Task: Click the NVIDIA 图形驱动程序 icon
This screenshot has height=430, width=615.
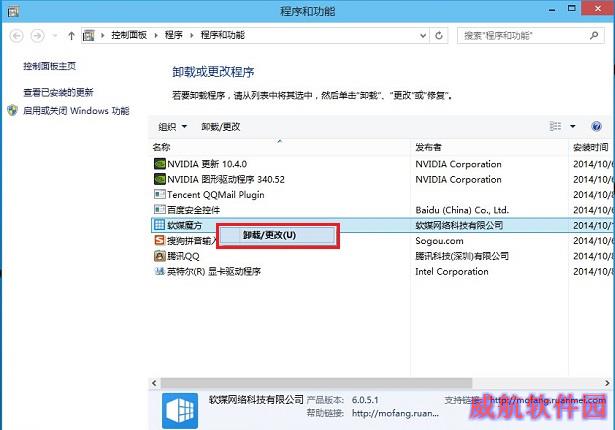Action: pyautogui.click(x=160, y=179)
